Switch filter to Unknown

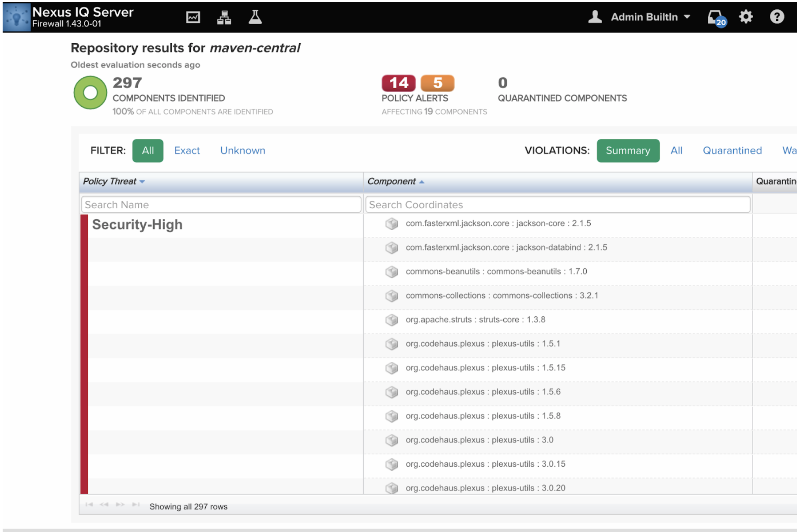pos(242,150)
